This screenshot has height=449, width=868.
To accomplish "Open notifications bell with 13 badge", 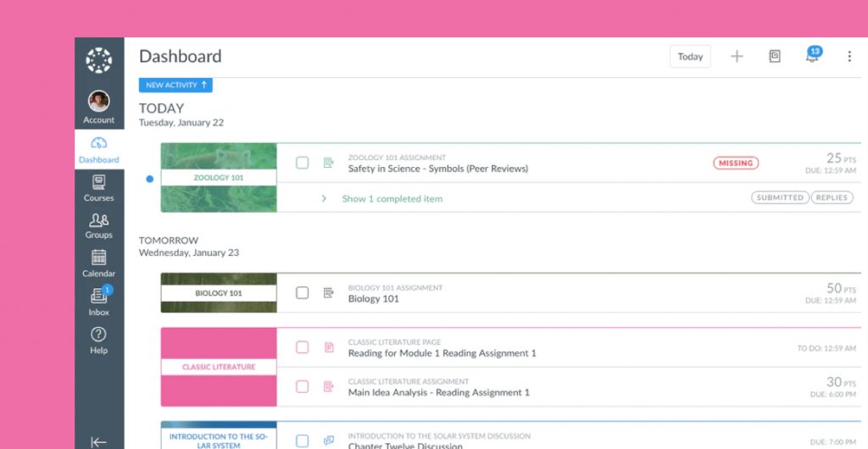I will click(x=813, y=55).
